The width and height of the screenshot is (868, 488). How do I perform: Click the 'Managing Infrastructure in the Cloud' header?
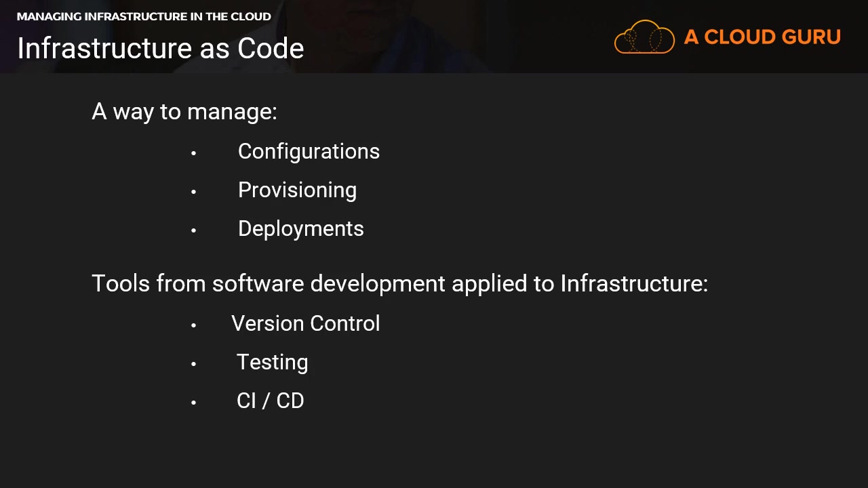(x=144, y=16)
